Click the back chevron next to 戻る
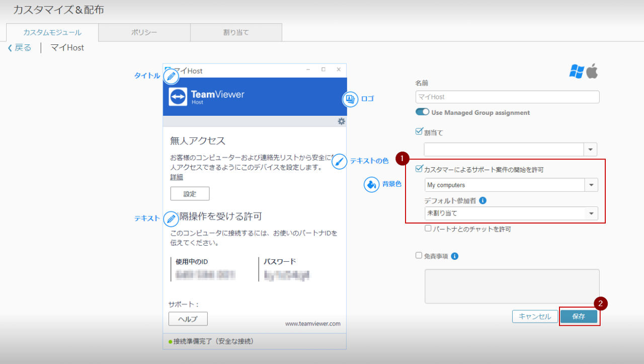 click(10, 48)
